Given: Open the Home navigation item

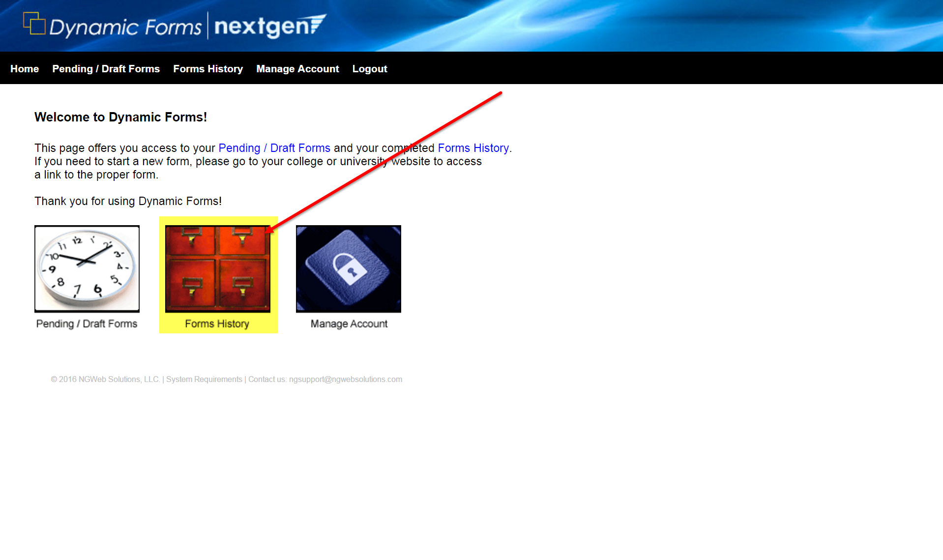Looking at the screenshot, I should (25, 69).
